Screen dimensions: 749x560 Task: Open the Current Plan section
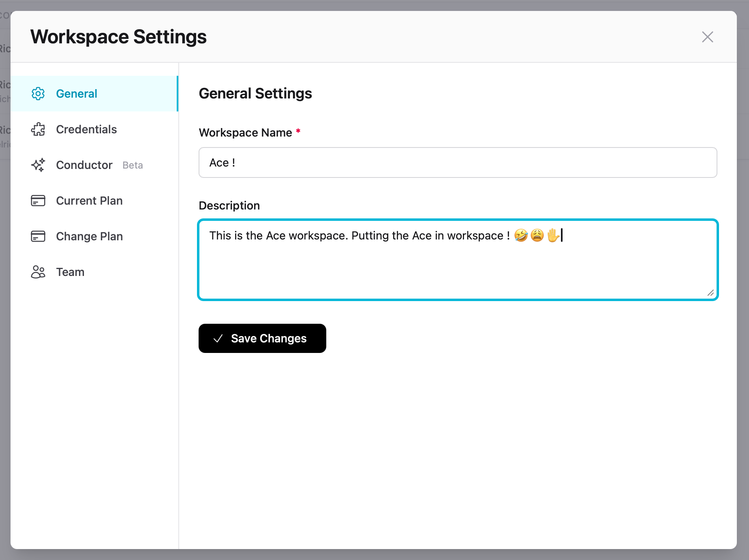[x=89, y=201]
